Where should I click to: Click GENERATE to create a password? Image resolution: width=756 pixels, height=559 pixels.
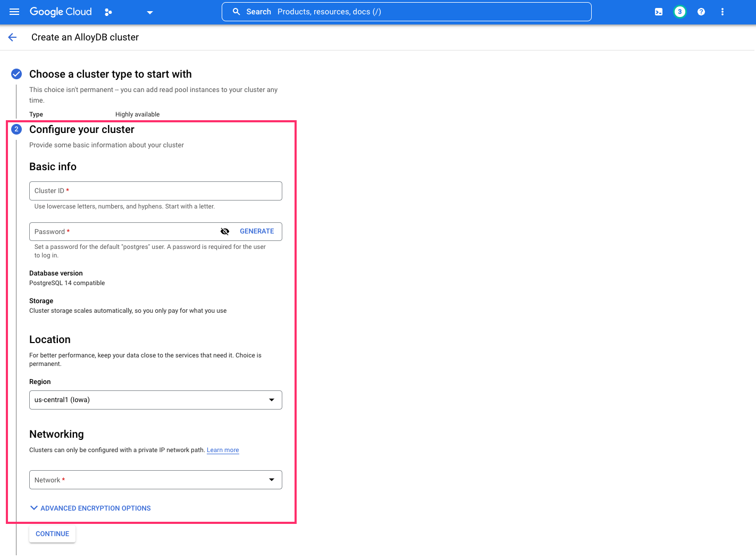257,231
